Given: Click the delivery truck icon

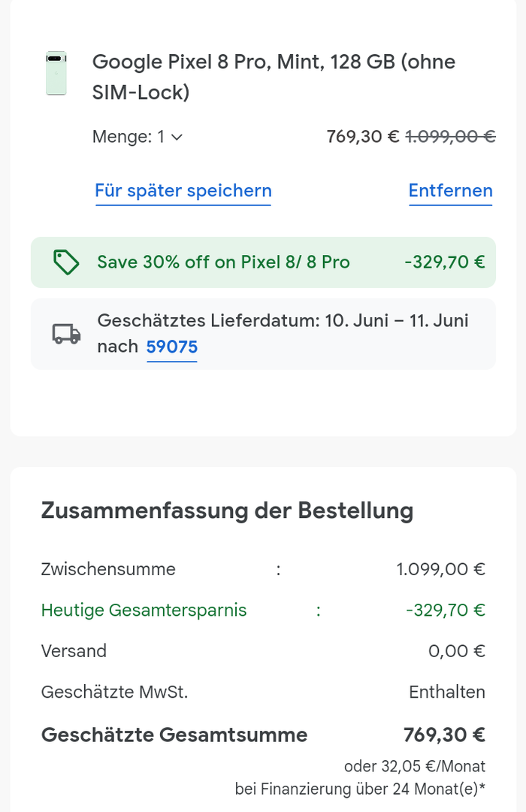Looking at the screenshot, I should tap(66, 334).
